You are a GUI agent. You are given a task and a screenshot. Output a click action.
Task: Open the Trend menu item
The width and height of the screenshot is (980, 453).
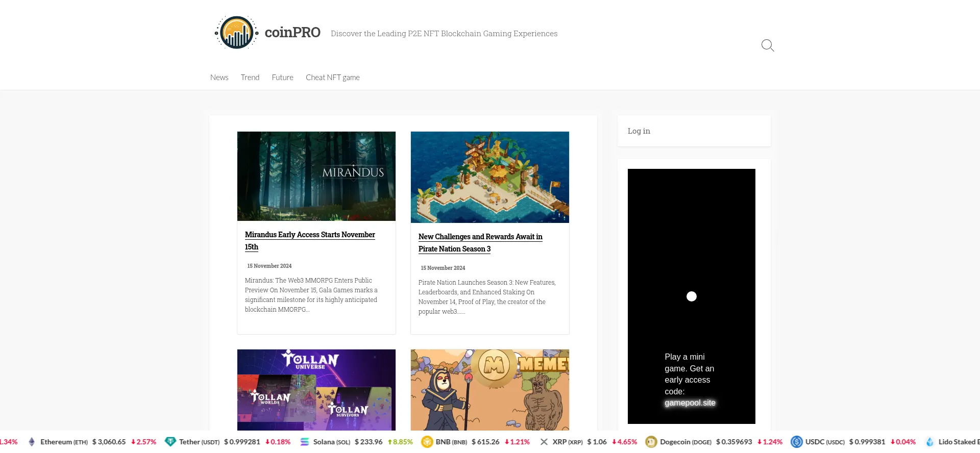[250, 78]
